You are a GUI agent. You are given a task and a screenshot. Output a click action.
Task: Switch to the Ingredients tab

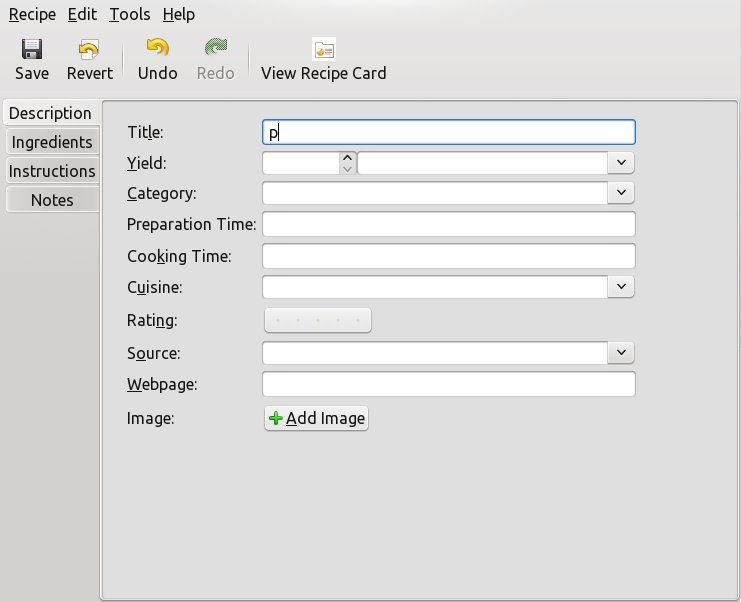52,142
